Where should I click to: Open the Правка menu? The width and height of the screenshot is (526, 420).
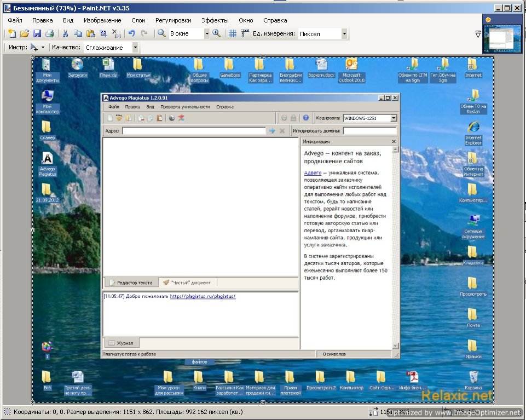pyautogui.click(x=43, y=20)
